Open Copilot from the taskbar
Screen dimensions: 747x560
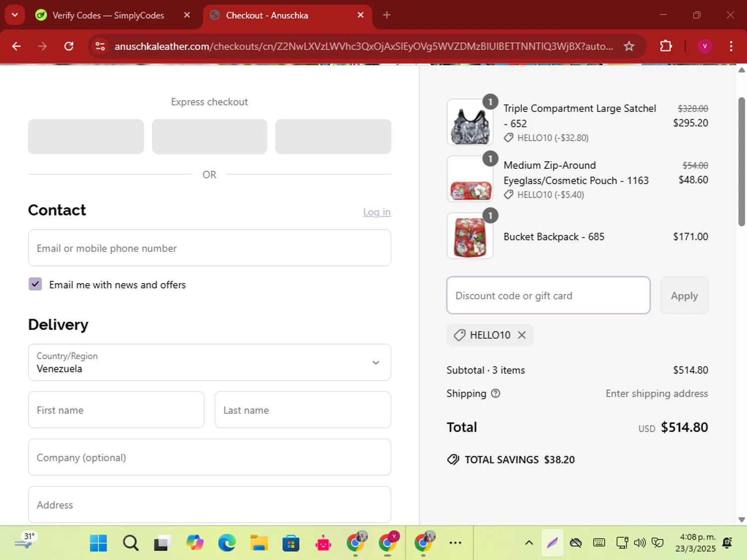point(195,543)
